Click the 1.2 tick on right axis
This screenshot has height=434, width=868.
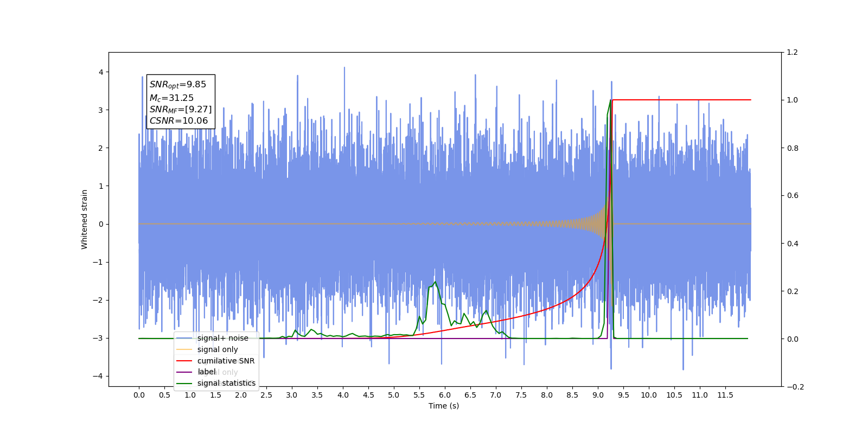[x=792, y=53]
